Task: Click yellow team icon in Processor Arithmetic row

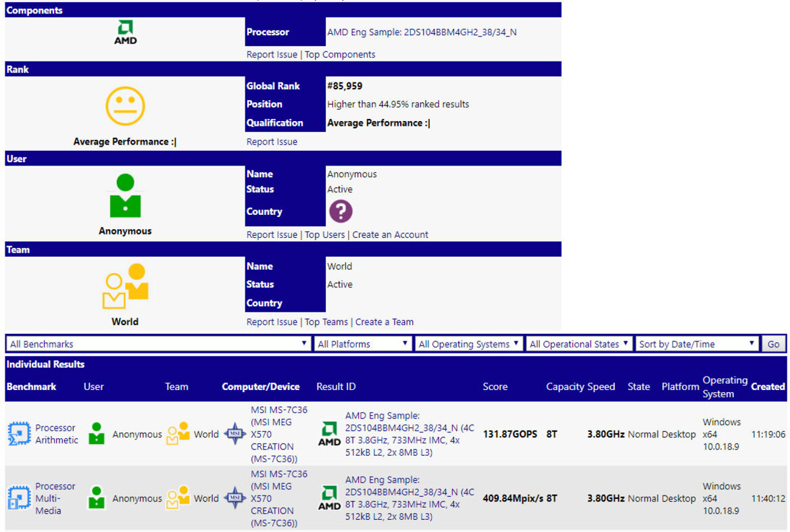Action: 177,434
